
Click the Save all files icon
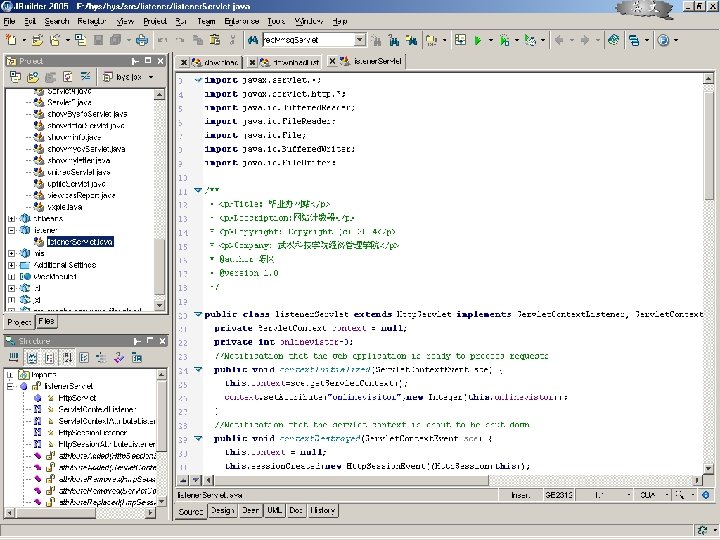113,40
